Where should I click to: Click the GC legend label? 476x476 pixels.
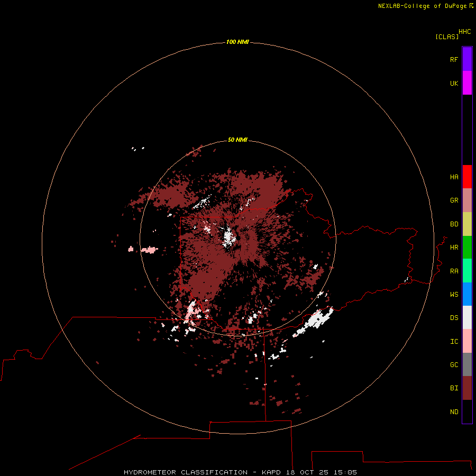tap(454, 365)
